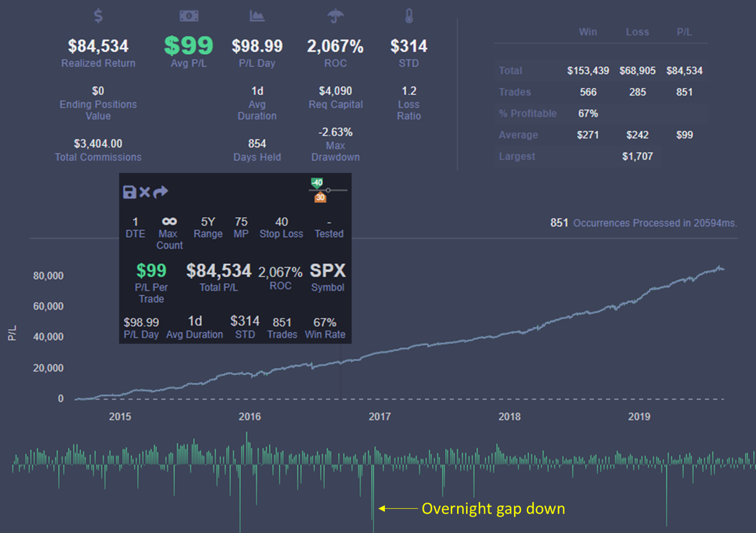756x533 pixels.
Task: Click the thermometer icon above STD
Action: coord(409,16)
